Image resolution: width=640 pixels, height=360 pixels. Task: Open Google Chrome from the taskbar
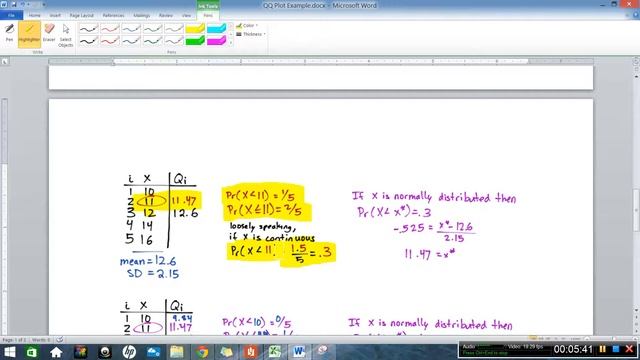[x=202, y=351]
